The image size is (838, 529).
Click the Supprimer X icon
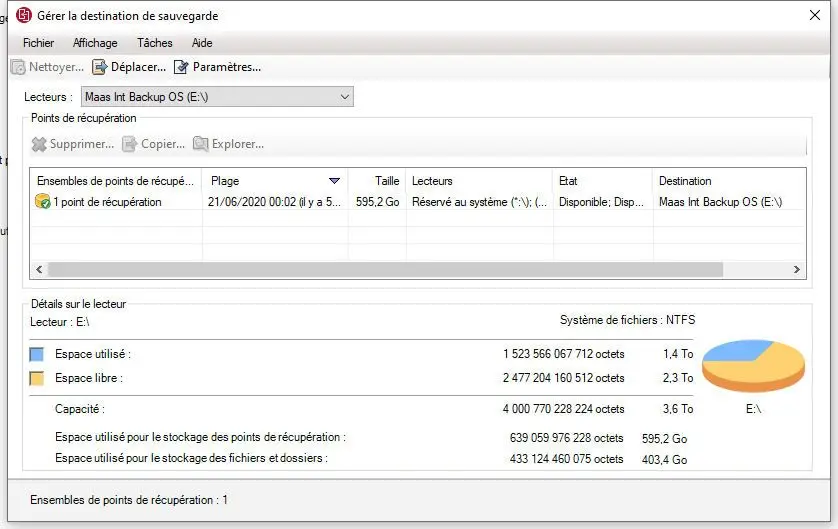coord(39,144)
